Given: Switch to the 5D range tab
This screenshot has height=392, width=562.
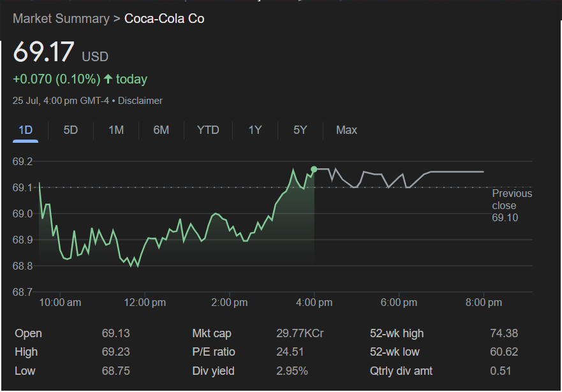Looking at the screenshot, I should click(x=71, y=130).
